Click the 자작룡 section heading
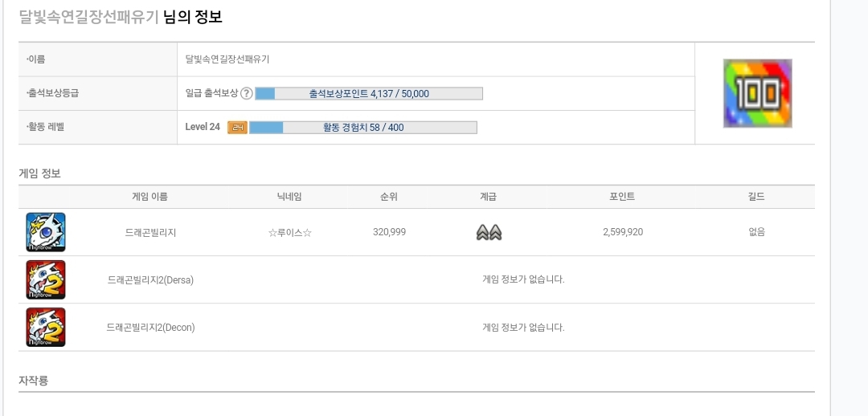 33,381
